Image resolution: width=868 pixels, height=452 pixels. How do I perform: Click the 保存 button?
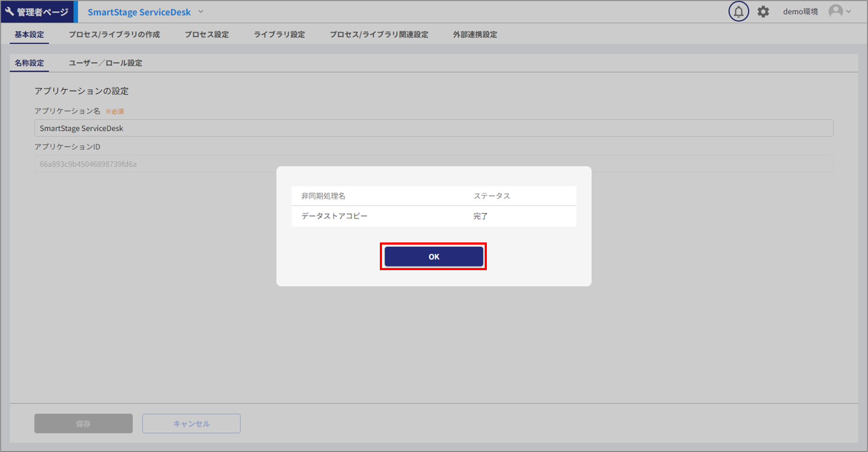pyautogui.click(x=84, y=423)
